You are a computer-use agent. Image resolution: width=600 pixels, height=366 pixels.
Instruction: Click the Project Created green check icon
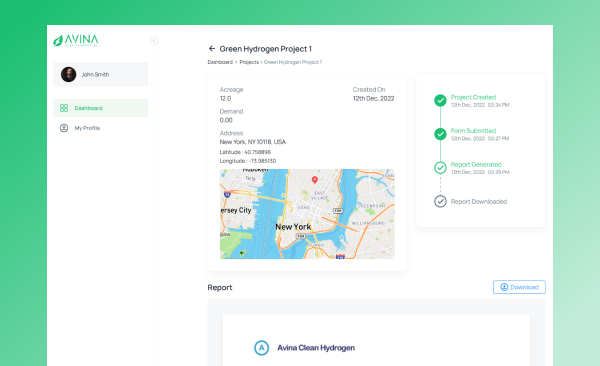coord(440,100)
